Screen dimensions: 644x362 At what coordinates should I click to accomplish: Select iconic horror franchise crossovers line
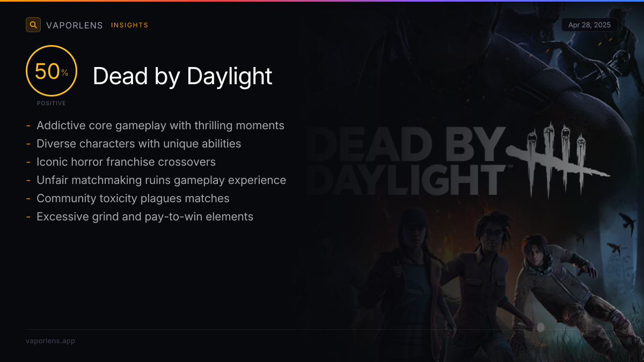coord(126,162)
